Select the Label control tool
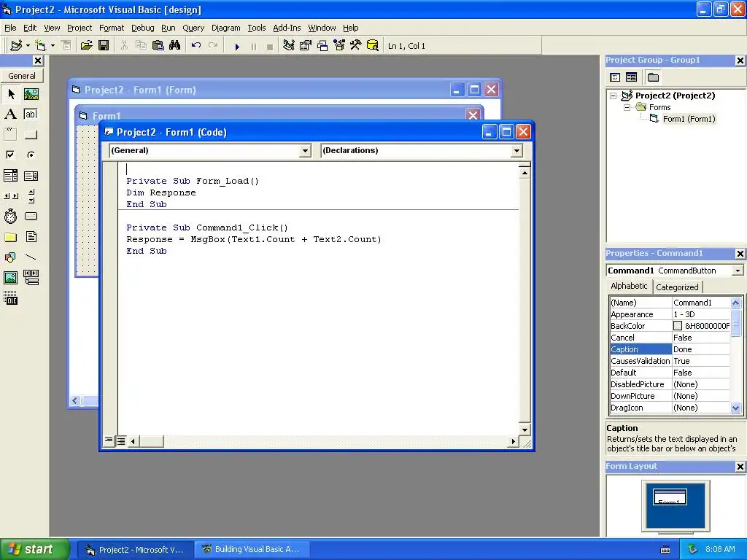Viewport: 747px width, 560px height. pyautogui.click(x=10, y=114)
